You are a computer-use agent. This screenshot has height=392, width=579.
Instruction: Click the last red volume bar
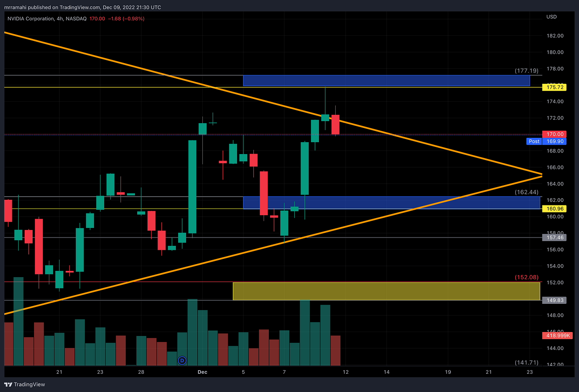[335, 351]
